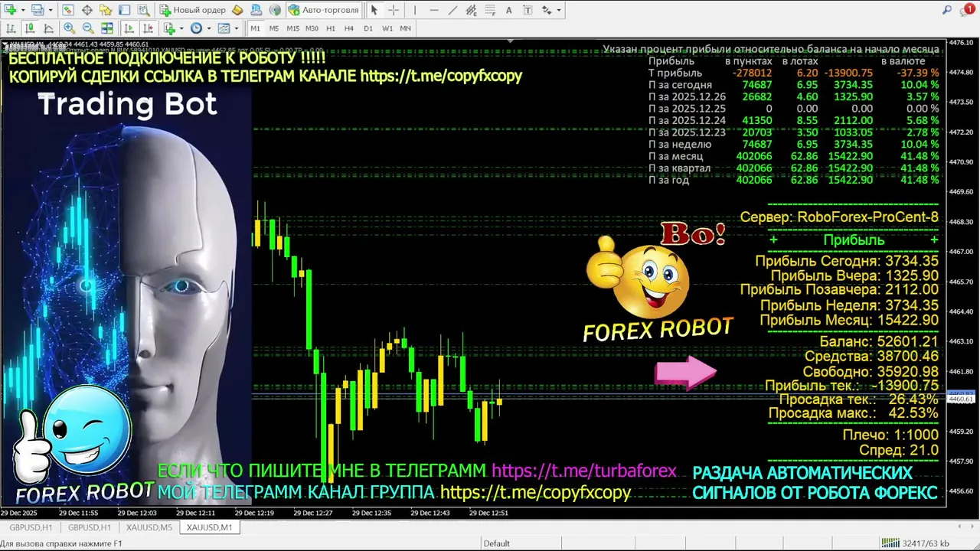Open a new chart window
980x551 pixels.
pos(10,10)
